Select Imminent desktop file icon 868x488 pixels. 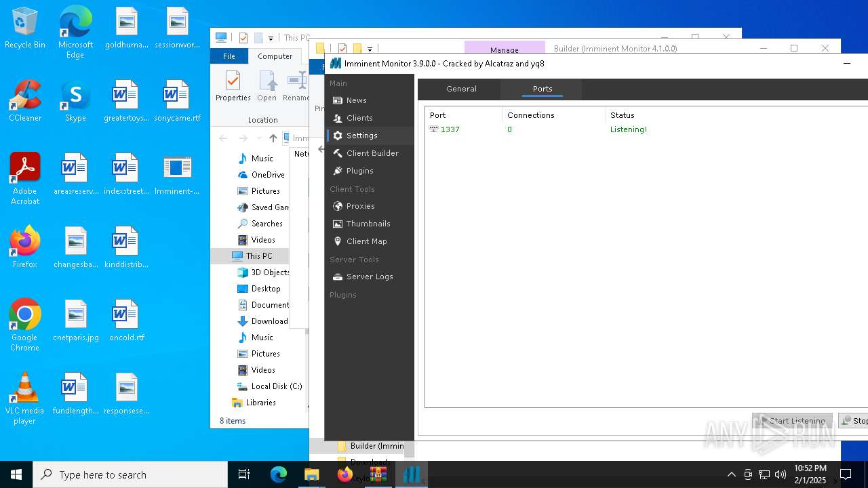(x=177, y=174)
